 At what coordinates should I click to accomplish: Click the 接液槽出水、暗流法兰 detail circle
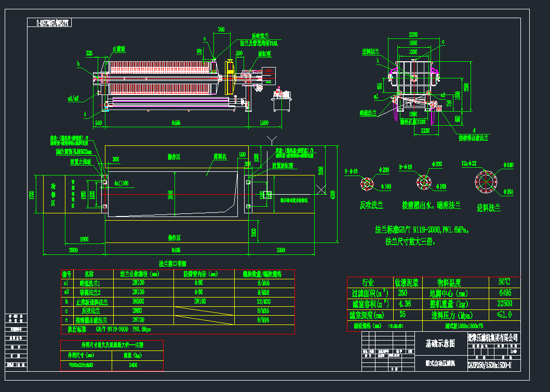coord(424,182)
